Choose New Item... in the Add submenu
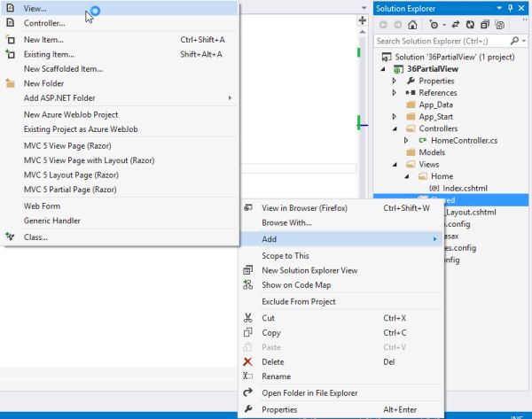Image resolution: width=532 pixels, height=419 pixels. click(x=120, y=40)
